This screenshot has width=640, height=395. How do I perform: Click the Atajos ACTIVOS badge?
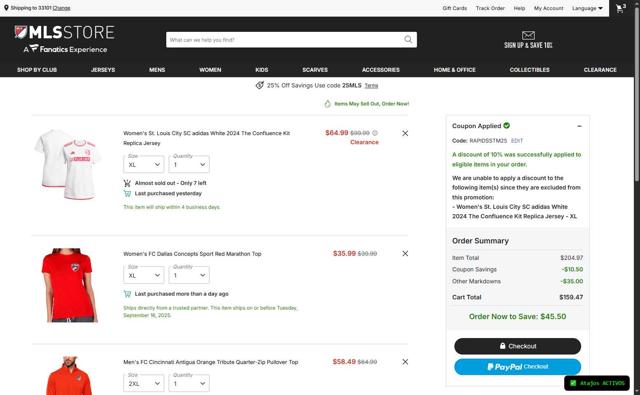597,383
